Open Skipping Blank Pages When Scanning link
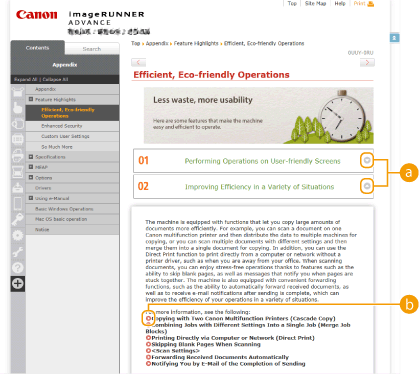This screenshot has height=374, width=420. pos(206,344)
